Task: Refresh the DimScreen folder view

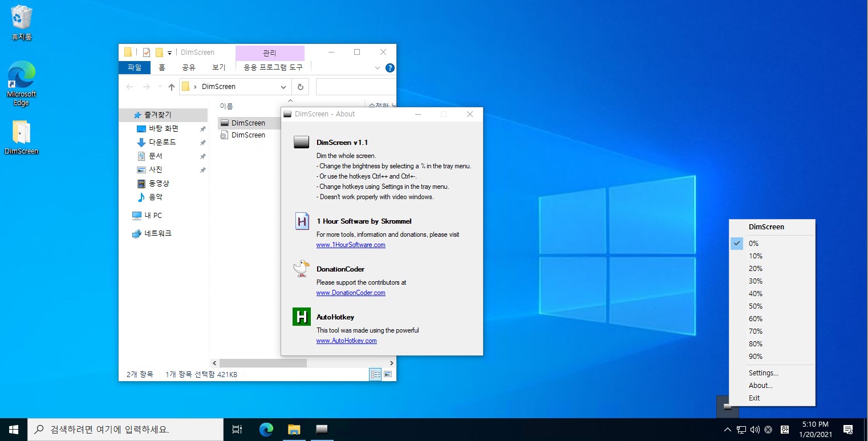Action: click(300, 87)
